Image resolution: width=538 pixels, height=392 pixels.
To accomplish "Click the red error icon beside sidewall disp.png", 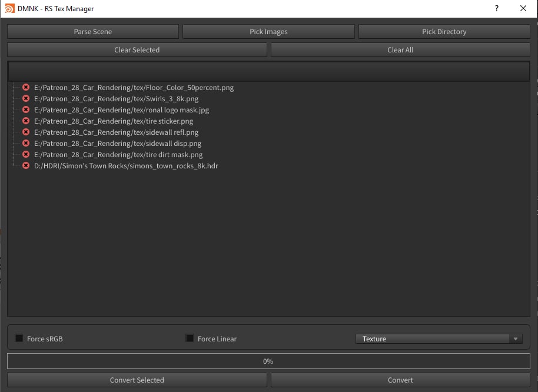I will pyautogui.click(x=26, y=143).
